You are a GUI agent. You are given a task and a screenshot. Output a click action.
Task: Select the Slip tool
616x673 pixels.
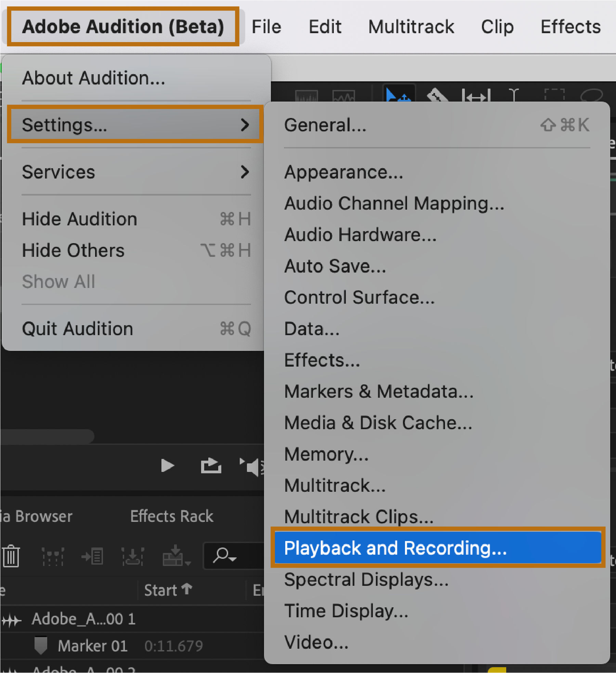pos(476,96)
